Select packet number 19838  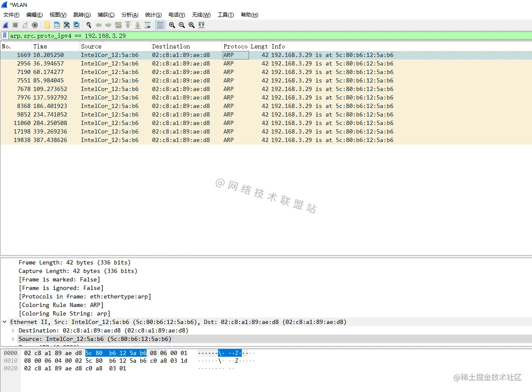(x=266, y=140)
